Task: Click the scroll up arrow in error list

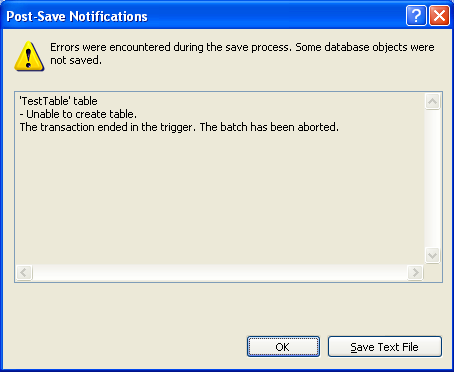Action: [x=433, y=101]
